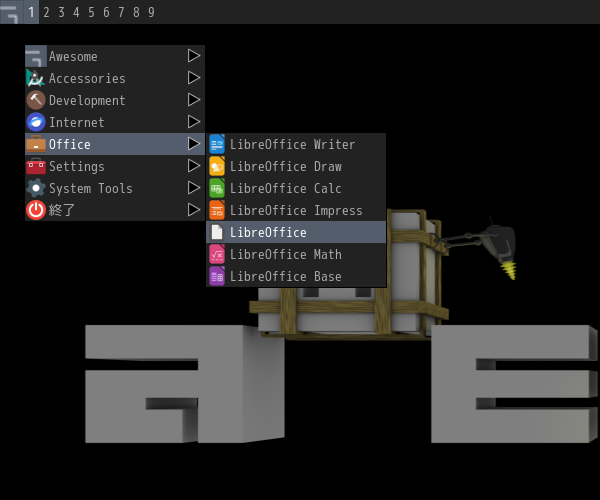Viewport: 600px width, 500px height.
Task: Expand the Awesome submenu arrow
Action: (194, 56)
